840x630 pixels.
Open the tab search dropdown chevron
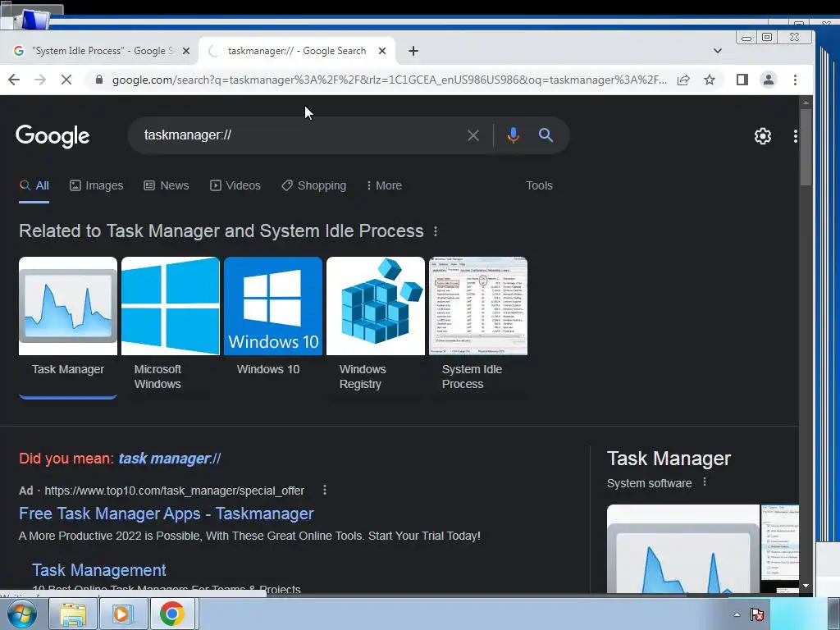coord(717,51)
